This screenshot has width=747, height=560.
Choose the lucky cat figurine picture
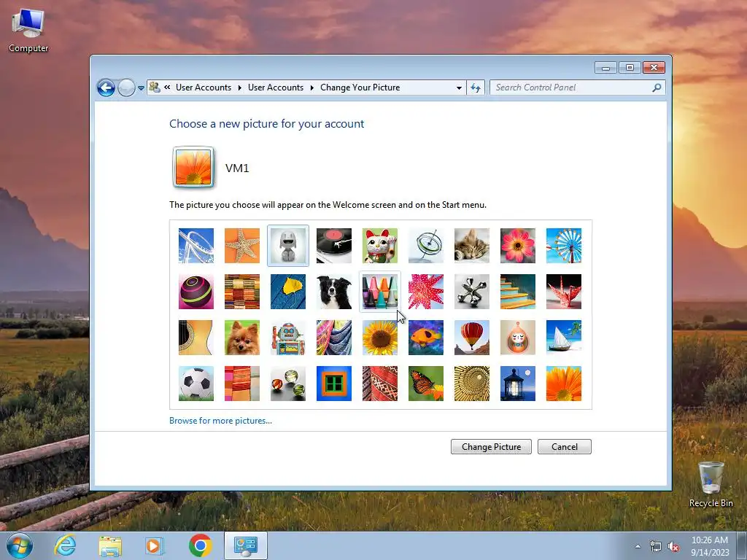coord(379,246)
